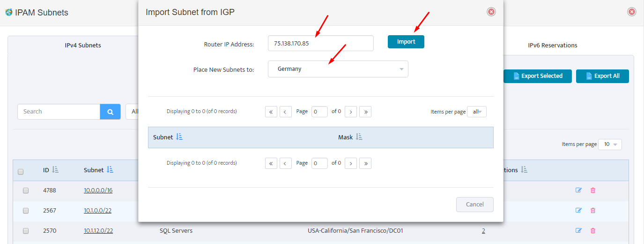Tick the checkbox for row 2570
Screen dimensions: 644x244
tap(26, 231)
